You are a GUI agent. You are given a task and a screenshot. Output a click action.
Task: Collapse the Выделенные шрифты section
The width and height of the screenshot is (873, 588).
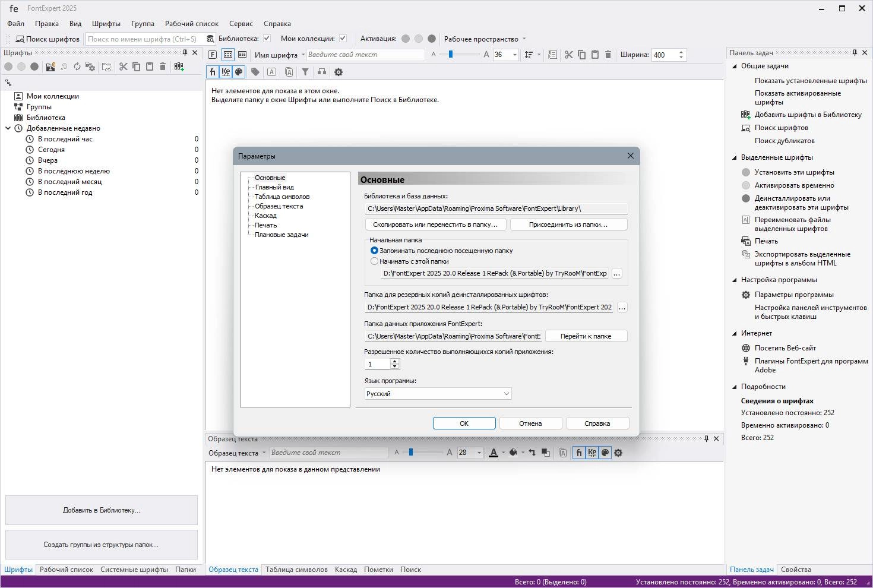point(735,157)
